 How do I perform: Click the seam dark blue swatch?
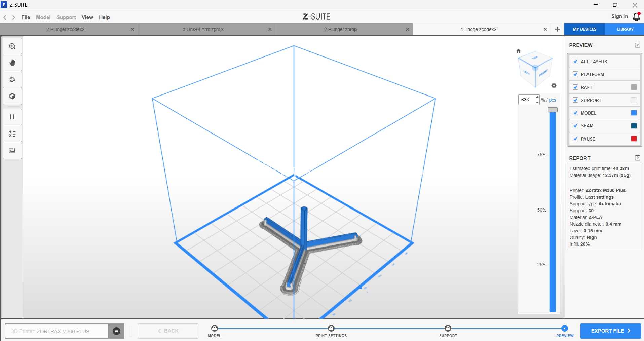[634, 125]
